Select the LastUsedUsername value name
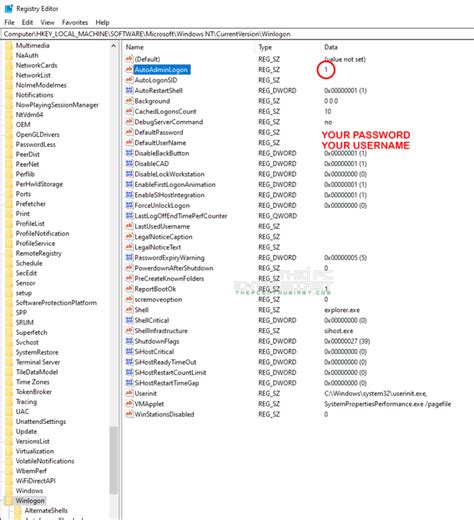474x520 pixels. [162, 226]
